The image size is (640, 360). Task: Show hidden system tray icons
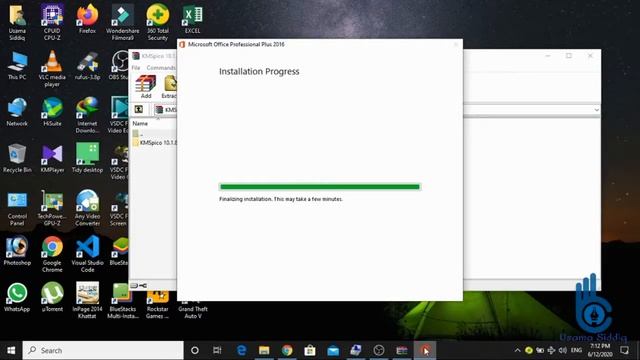(517, 350)
